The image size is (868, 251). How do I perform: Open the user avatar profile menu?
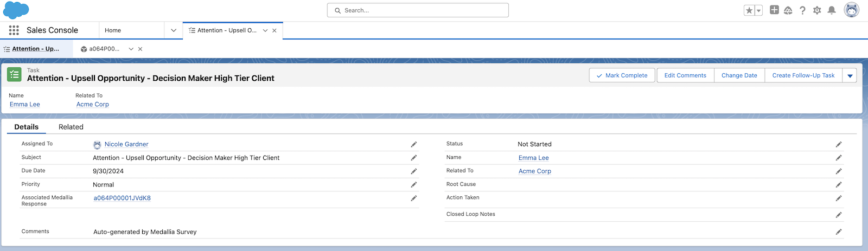[x=852, y=10]
